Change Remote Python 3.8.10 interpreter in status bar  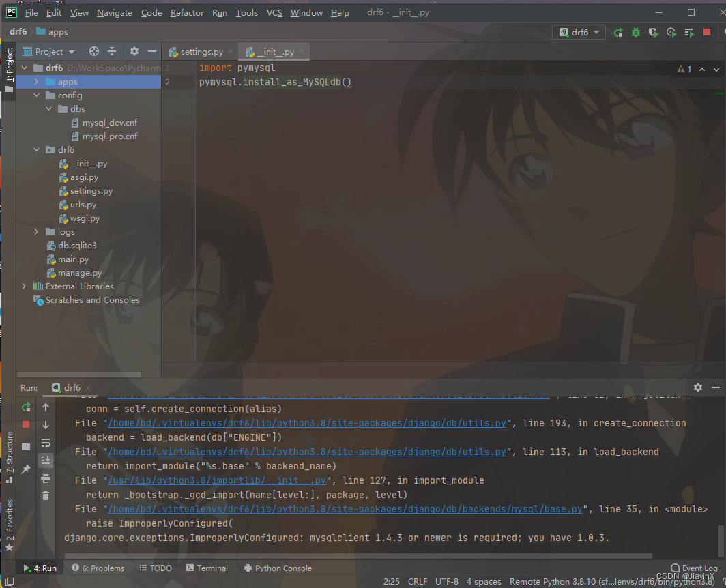pos(612,581)
